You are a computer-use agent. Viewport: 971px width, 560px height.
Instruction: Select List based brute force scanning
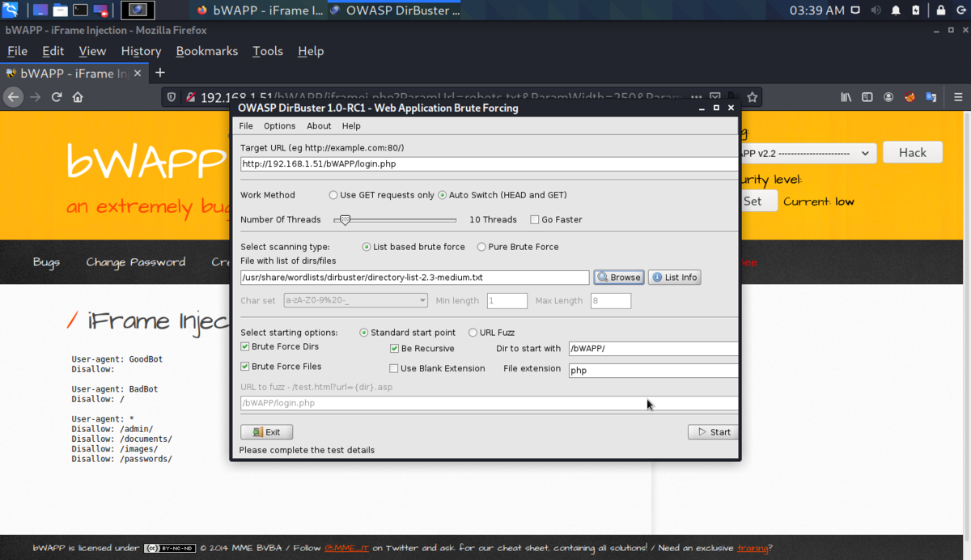pyautogui.click(x=367, y=247)
